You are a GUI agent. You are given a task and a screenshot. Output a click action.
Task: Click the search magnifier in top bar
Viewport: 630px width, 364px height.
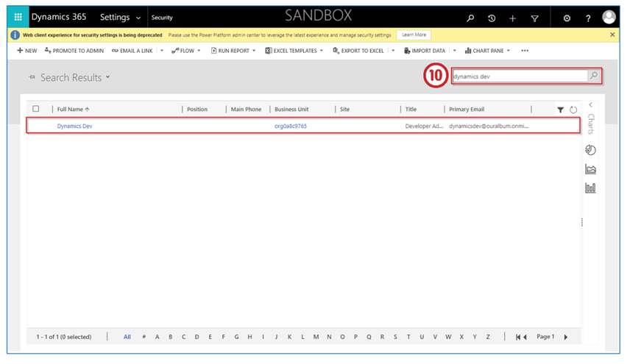pos(471,18)
